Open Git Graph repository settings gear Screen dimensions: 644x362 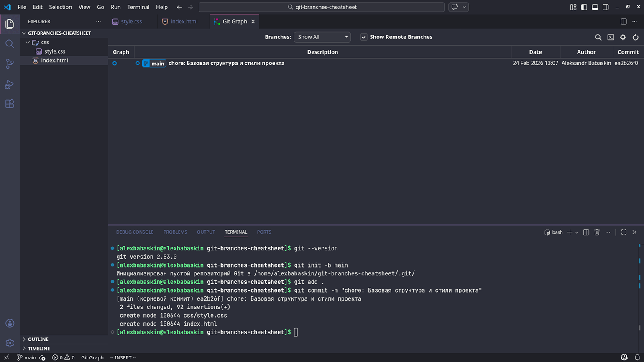[x=623, y=37]
